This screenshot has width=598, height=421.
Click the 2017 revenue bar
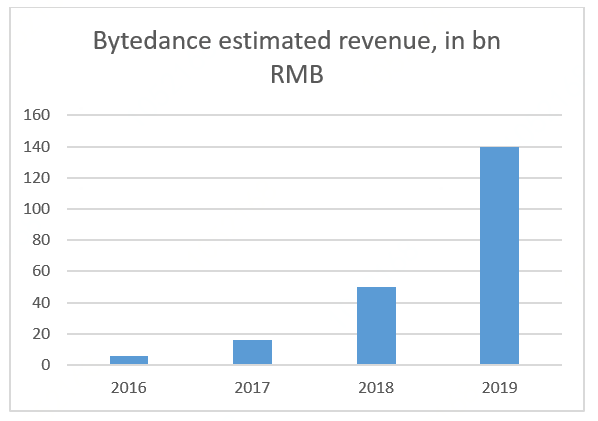click(252, 352)
